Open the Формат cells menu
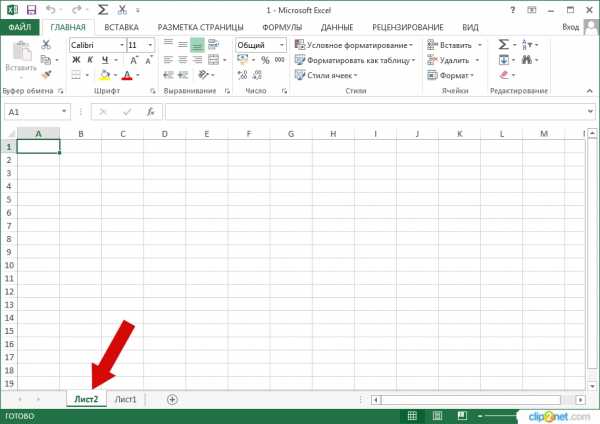The width and height of the screenshot is (600, 424). [451, 75]
